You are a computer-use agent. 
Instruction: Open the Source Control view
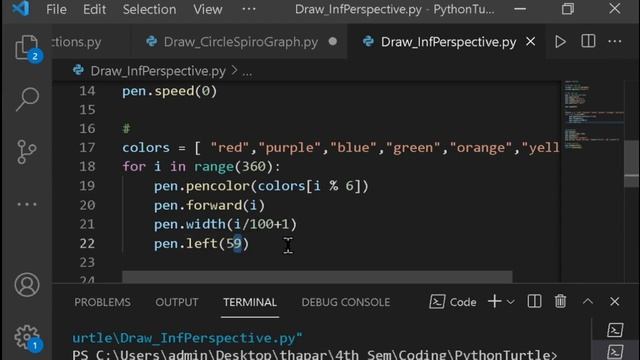coord(27,152)
